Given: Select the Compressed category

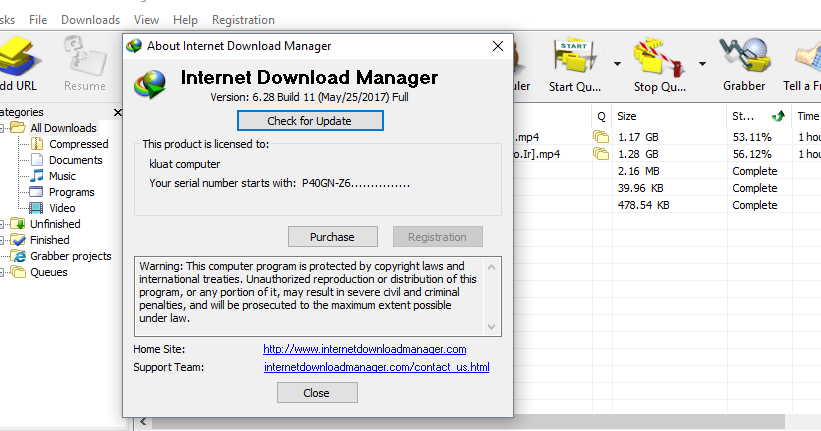Looking at the screenshot, I should [x=79, y=144].
